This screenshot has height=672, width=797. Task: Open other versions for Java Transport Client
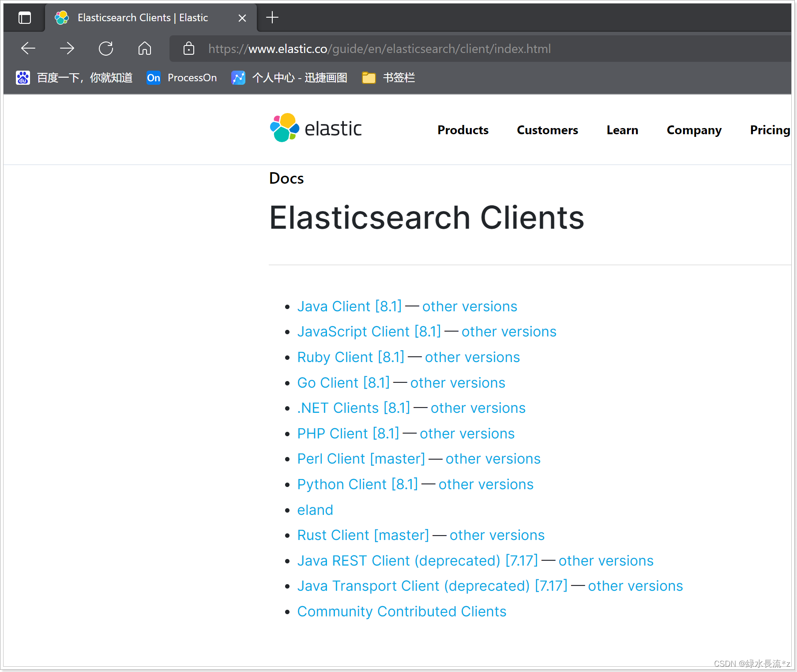(x=635, y=585)
